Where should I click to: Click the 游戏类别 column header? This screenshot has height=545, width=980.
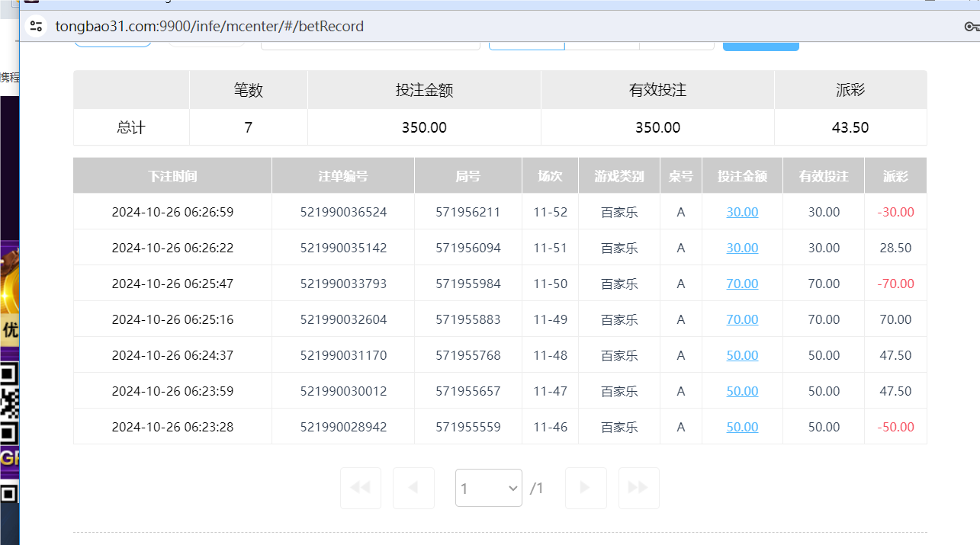coord(618,175)
